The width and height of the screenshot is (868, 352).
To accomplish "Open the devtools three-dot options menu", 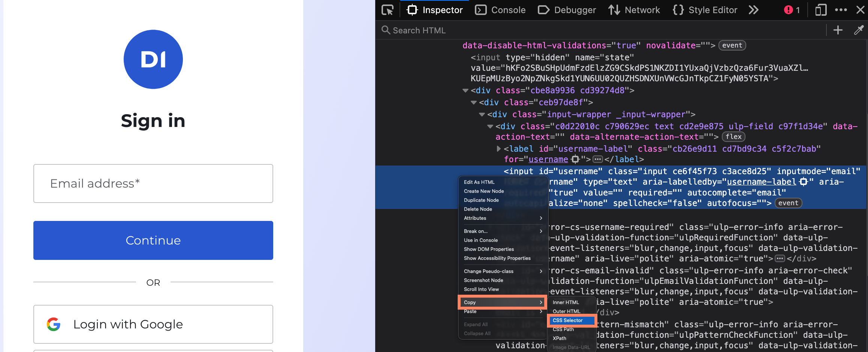I will pyautogui.click(x=841, y=10).
